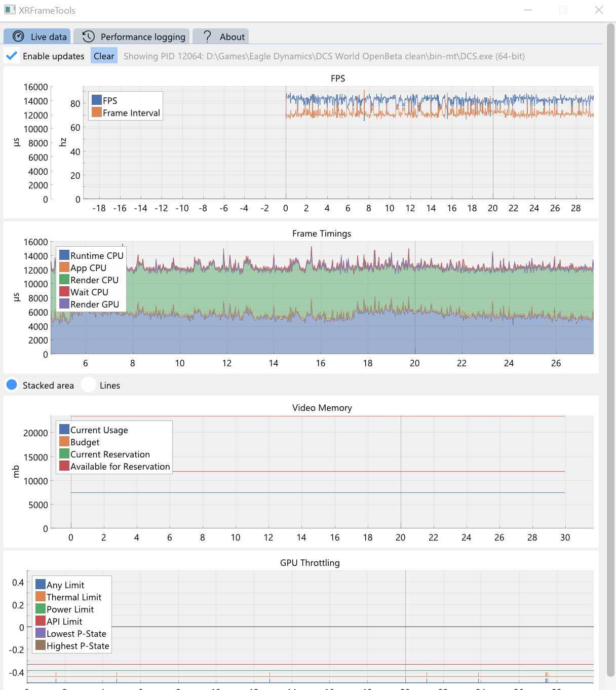Open the About tab
Image resolution: width=616 pixels, height=690 pixels.
click(220, 36)
